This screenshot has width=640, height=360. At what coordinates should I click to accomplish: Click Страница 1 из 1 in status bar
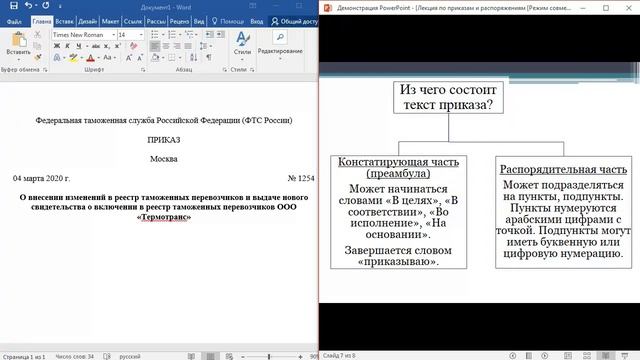(24, 356)
